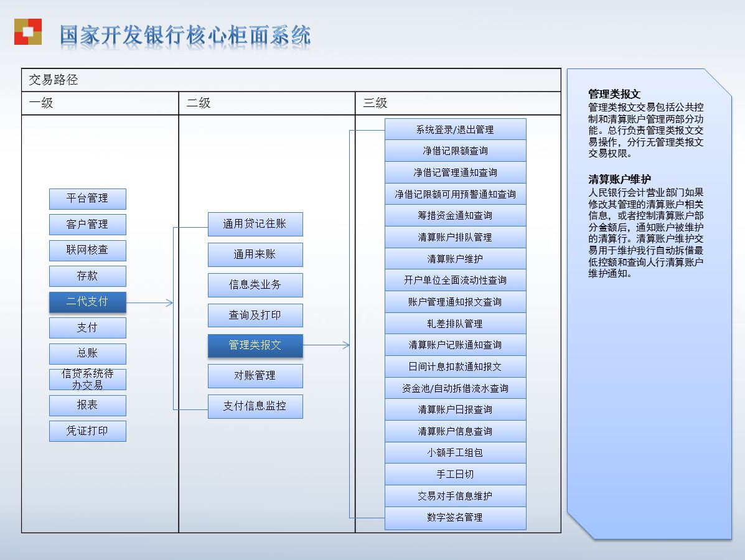Viewport: 745px width, 560px height.
Task: Click the title 国家开发银行核心柜面系统
Action: (185, 35)
